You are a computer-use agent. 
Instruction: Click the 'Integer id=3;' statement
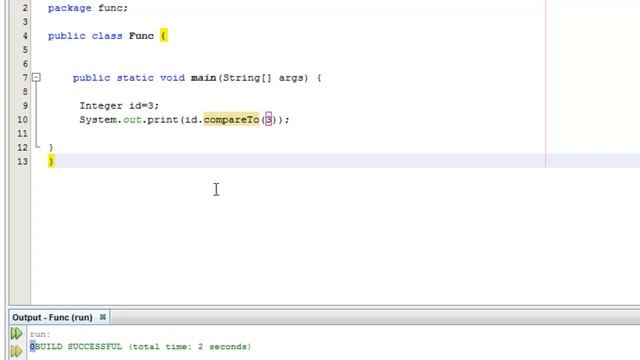(119, 106)
